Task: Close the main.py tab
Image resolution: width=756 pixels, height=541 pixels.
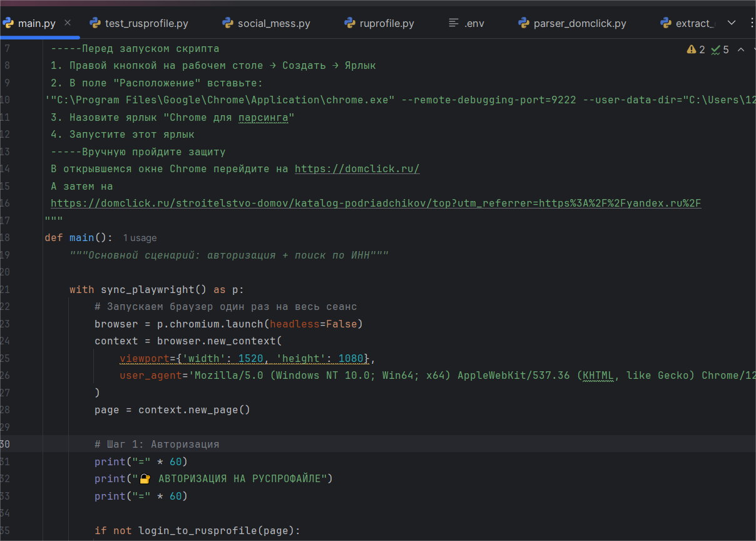Action: (68, 23)
